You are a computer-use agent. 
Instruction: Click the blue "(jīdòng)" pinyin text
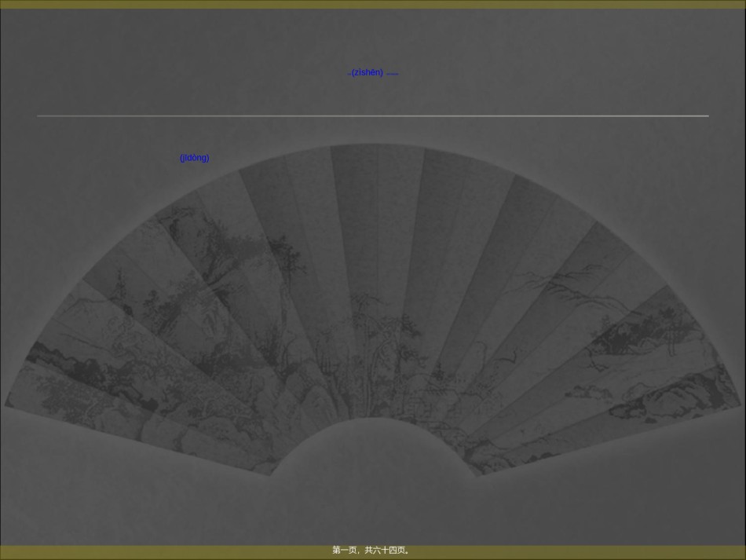coord(195,158)
